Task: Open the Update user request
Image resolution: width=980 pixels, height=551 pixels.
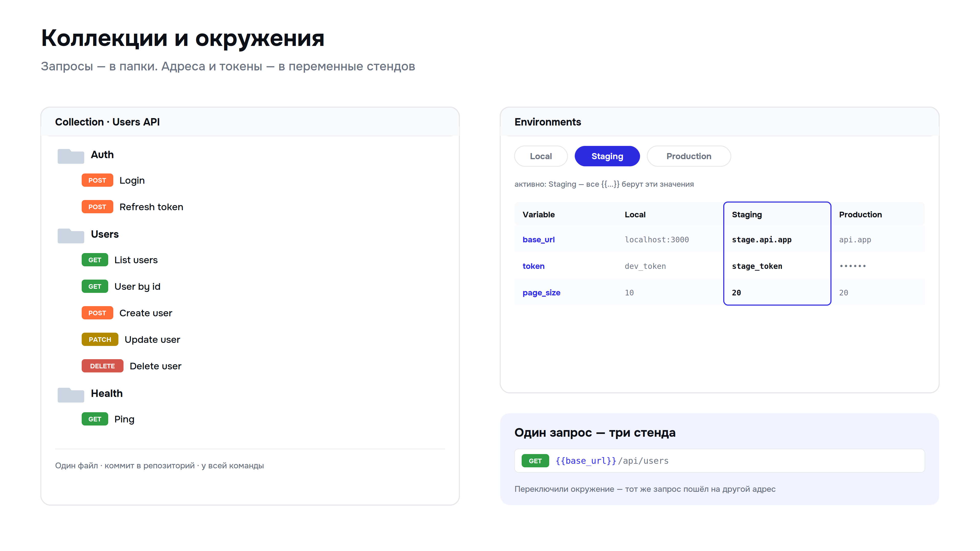Action: coord(152,340)
